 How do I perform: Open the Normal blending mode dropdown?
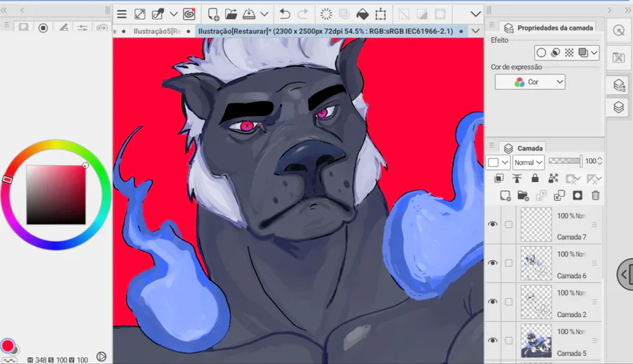click(x=528, y=162)
